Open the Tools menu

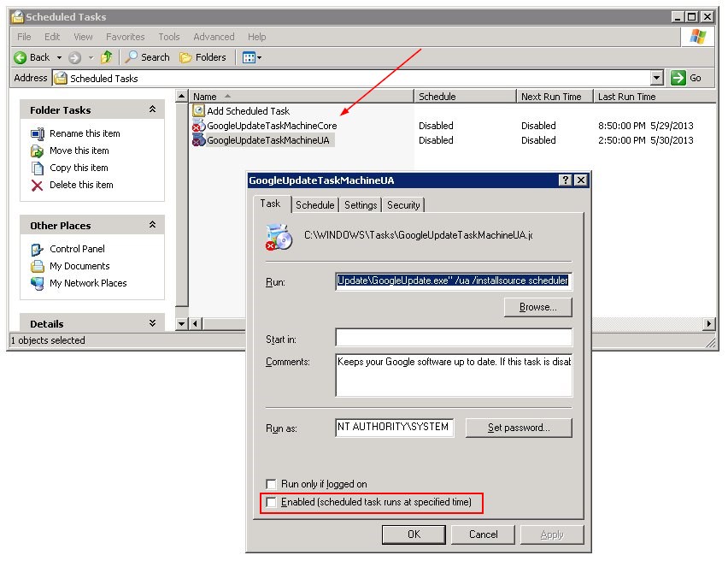tap(169, 37)
